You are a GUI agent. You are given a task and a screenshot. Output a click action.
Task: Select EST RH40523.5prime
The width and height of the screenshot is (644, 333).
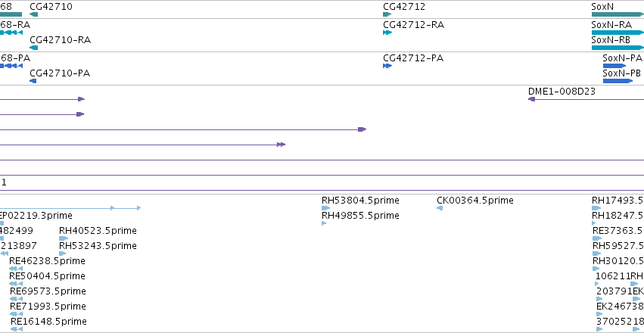(x=64, y=238)
